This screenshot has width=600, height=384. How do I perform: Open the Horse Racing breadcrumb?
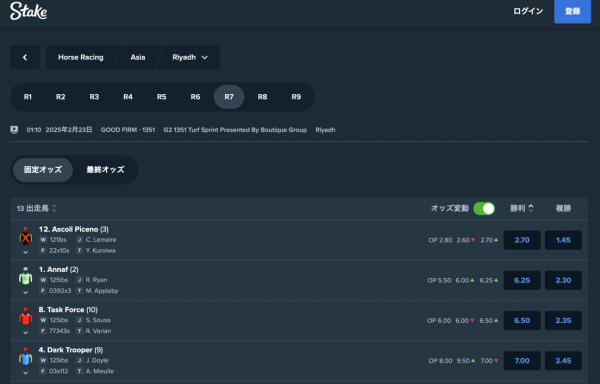click(81, 57)
